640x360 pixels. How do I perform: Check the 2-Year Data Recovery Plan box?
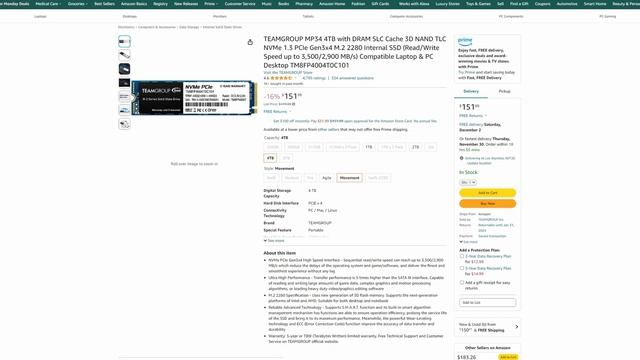(462, 256)
